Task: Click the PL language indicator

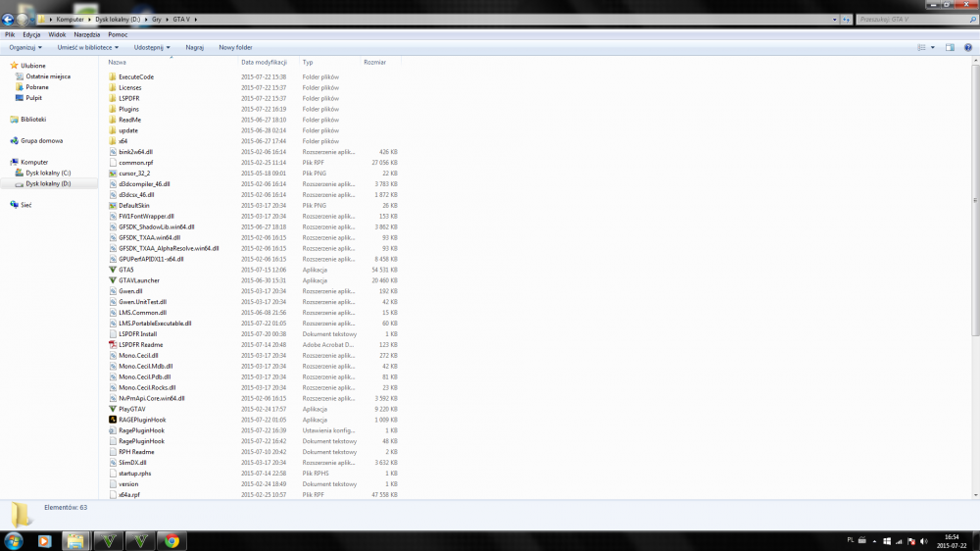Action: (851, 540)
